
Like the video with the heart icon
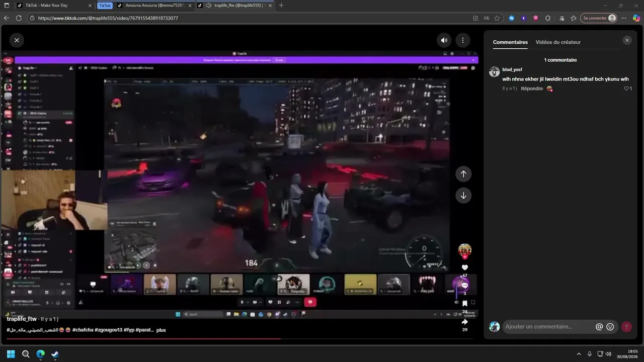465,267
